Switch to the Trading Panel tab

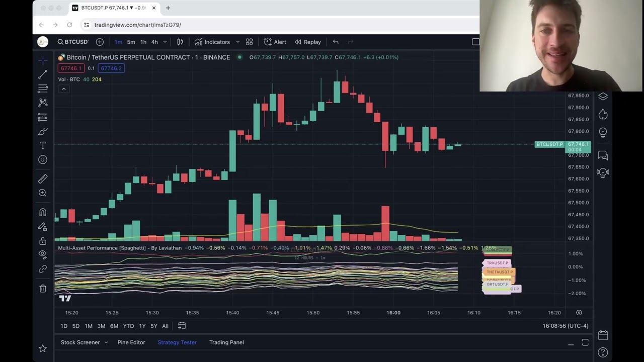[x=226, y=342]
